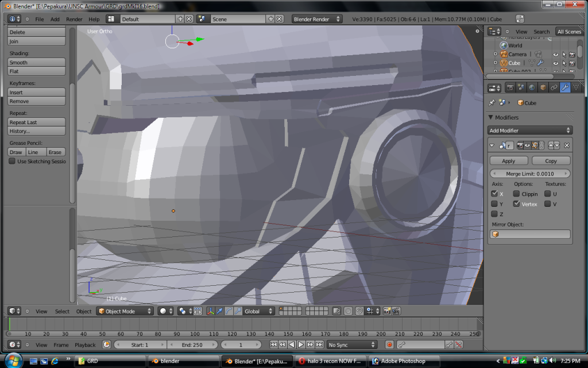Open the viewport shading mode dropdown
The width and height of the screenshot is (588, 368).
click(x=165, y=311)
